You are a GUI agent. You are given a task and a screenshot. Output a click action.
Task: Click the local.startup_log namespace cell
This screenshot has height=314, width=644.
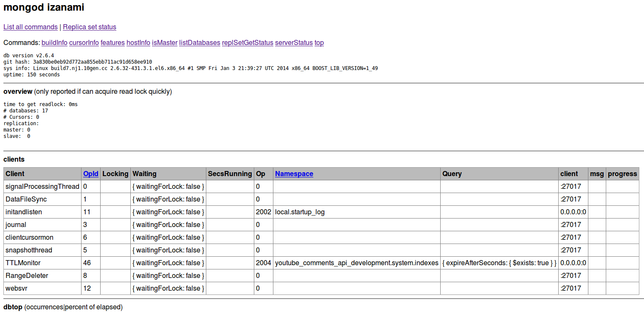tap(357, 212)
